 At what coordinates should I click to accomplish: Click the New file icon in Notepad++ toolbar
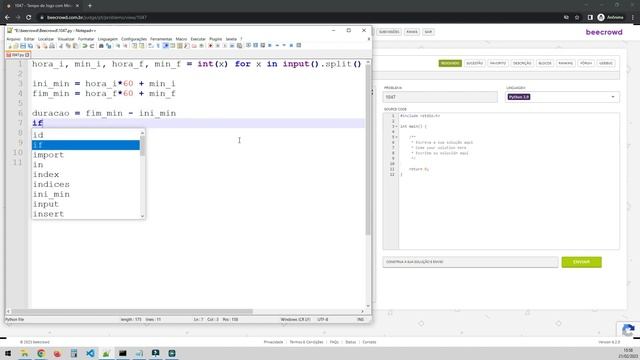9,45
